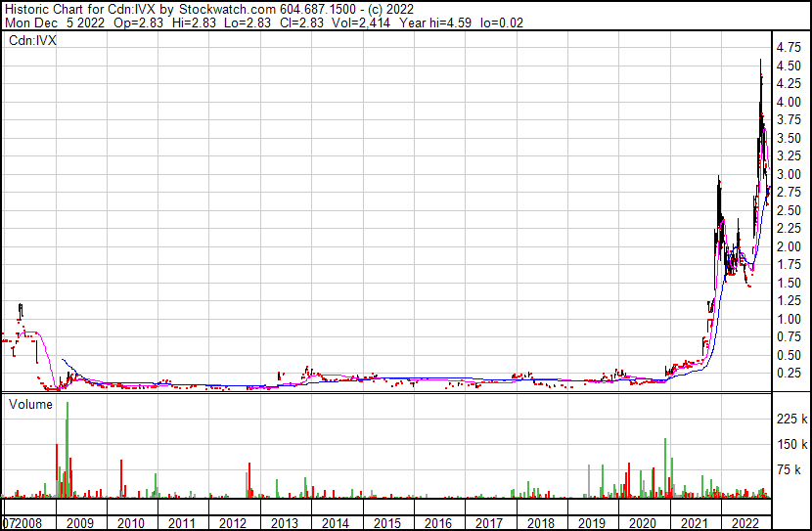Click the 072008 start date label
Viewport: 812px width, 531px height.
pyautogui.click(x=23, y=523)
